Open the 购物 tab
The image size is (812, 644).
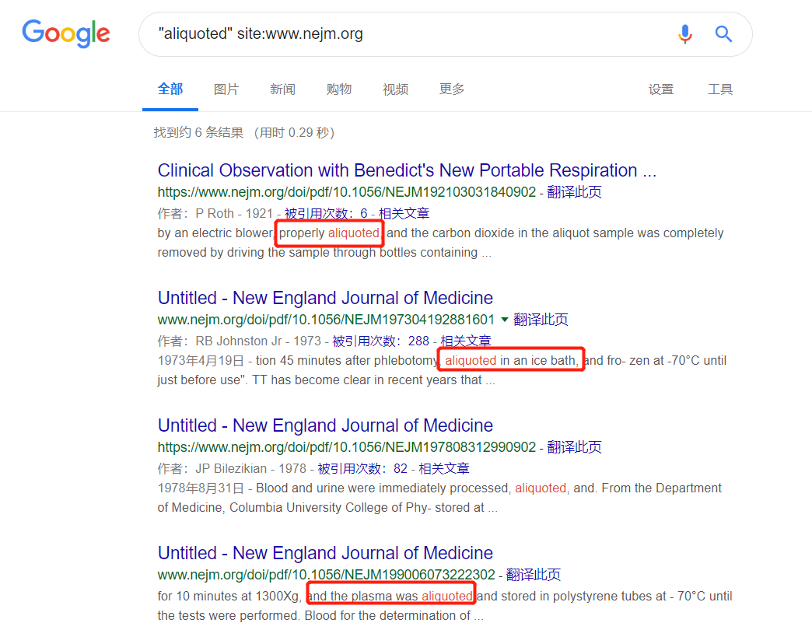[339, 89]
